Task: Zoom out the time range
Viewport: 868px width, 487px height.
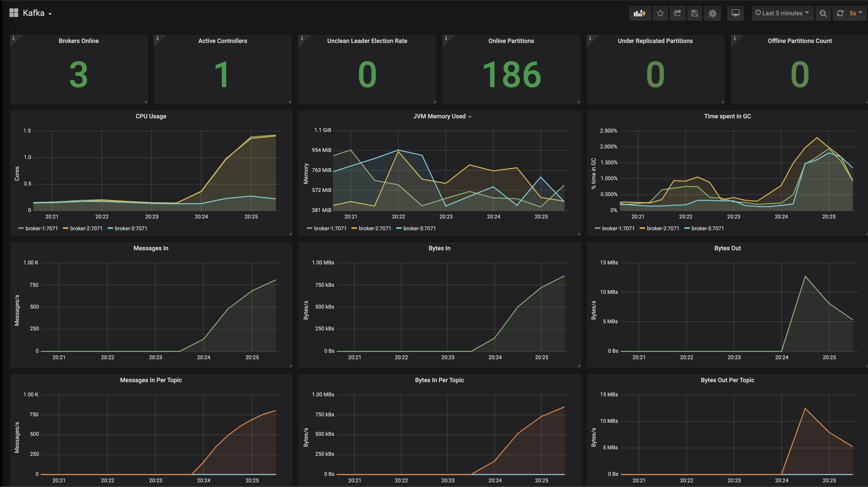Action: [823, 13]
